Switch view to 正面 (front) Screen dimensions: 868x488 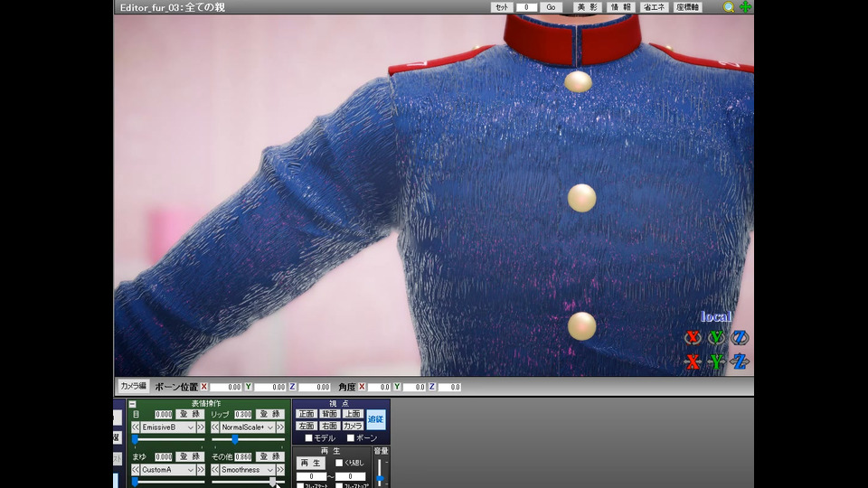pyautogui.click(x=307, y=414)
